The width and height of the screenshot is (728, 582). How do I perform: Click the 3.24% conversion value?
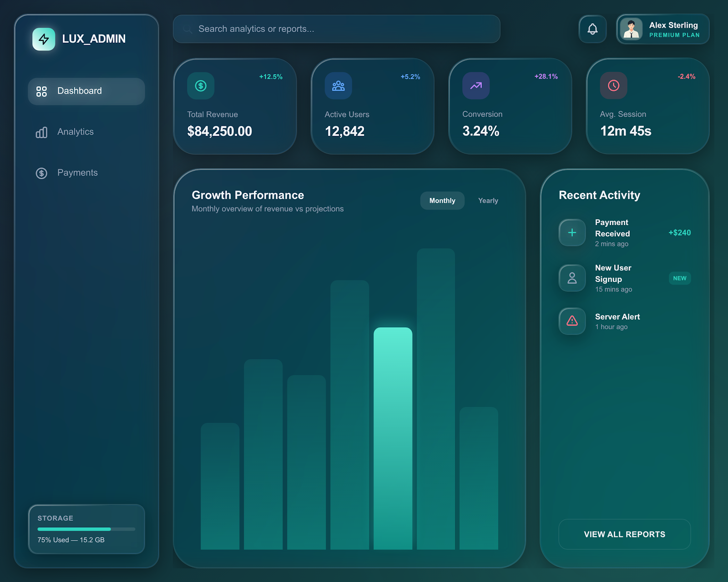pyautogui.click(x=481, y=131)
